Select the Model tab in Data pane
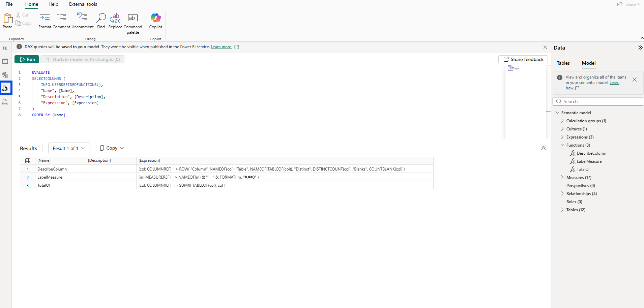This screenshot has height=308, width=644. [589, 63]
